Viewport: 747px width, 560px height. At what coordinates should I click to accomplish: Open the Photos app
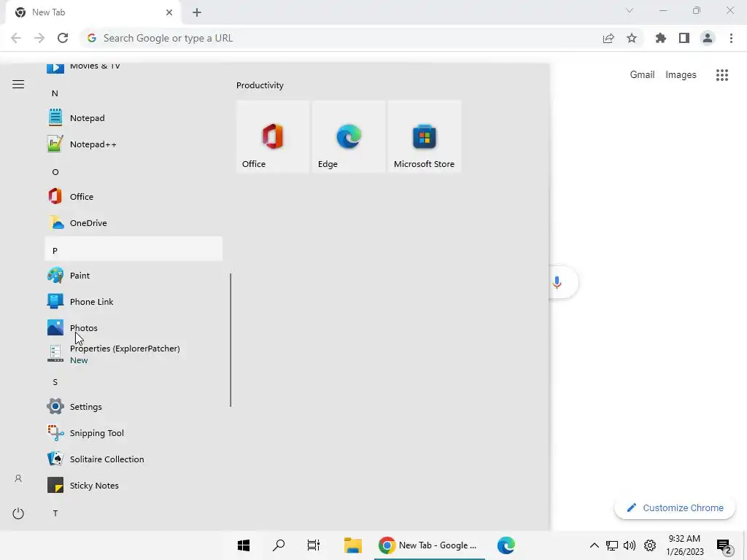133,327
